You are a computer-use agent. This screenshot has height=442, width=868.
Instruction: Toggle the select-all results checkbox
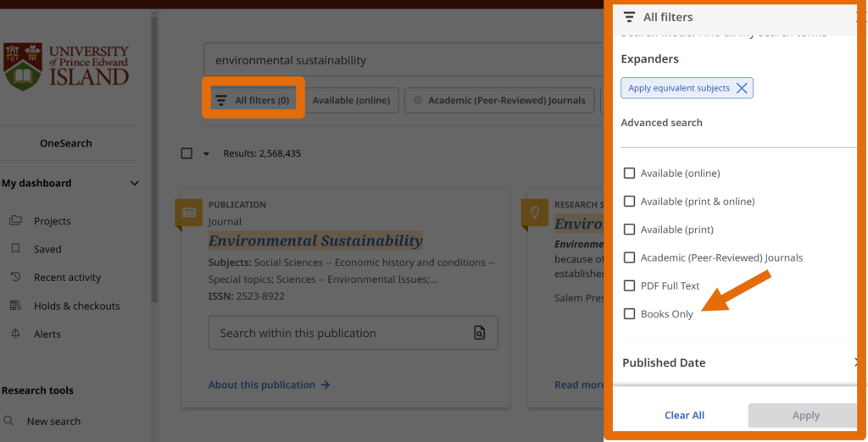[x=186, y=153]
